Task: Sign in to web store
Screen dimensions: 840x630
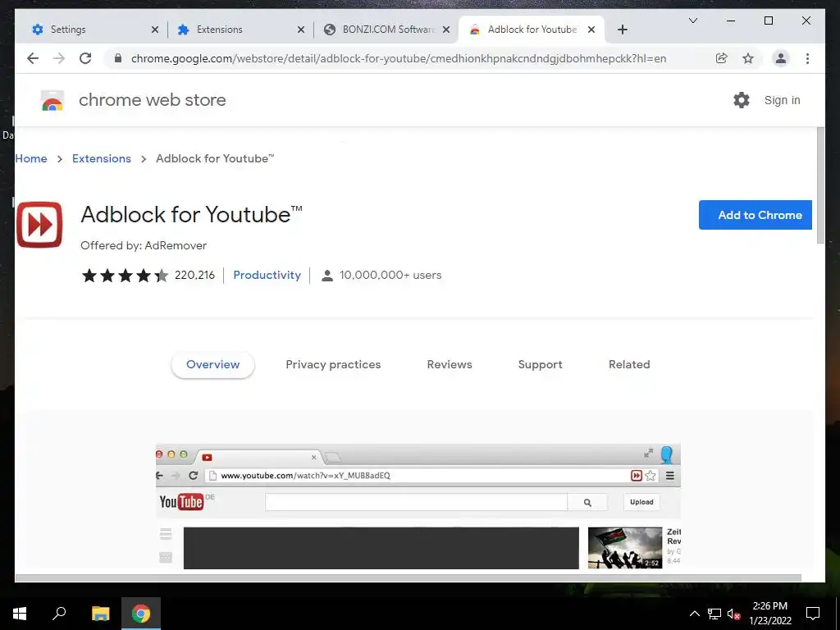Action: click(782, 100)
